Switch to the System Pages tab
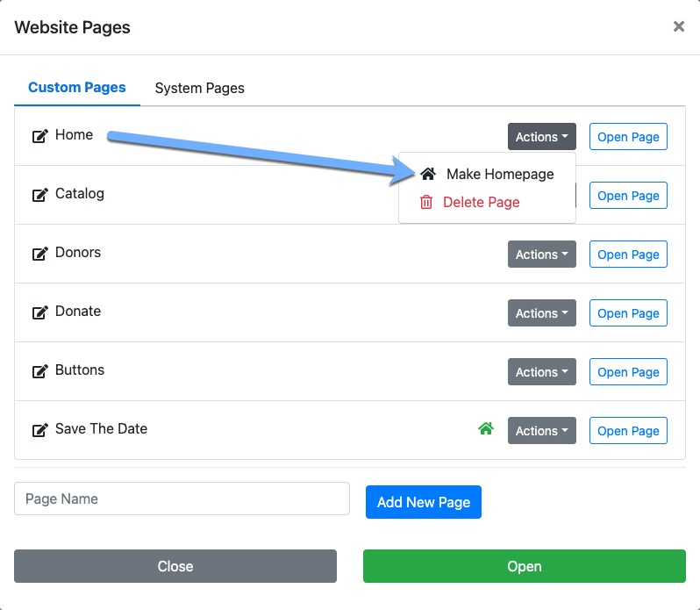 [199, 88]
